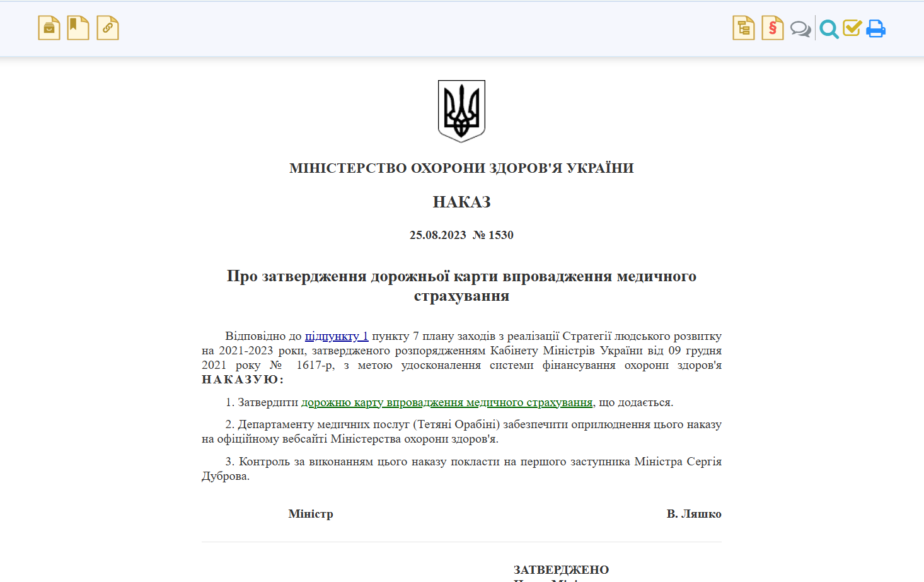Click the word 'НАКАЗУЮ:'
924x582 pixels.
(243, 380)
